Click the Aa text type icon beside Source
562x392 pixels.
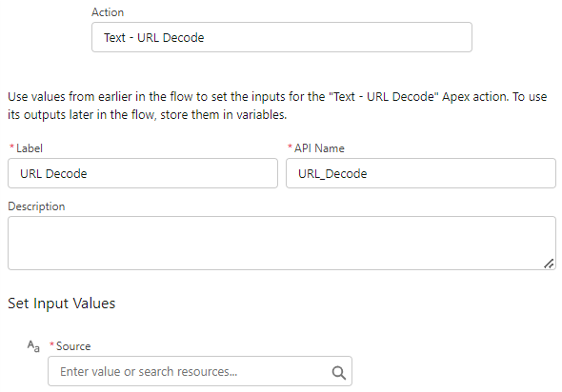33,346
